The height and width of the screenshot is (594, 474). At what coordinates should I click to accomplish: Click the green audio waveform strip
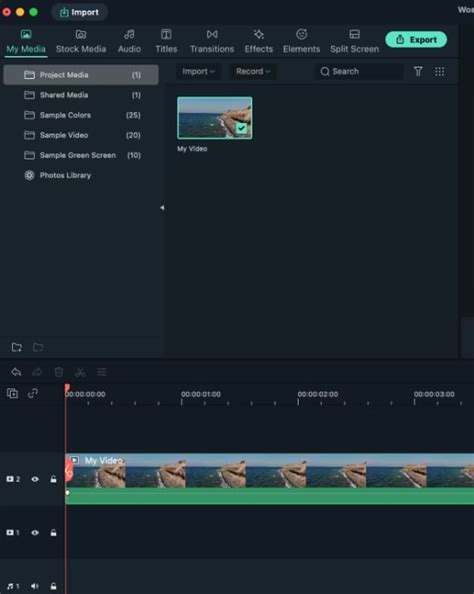(x=269, y=496)
